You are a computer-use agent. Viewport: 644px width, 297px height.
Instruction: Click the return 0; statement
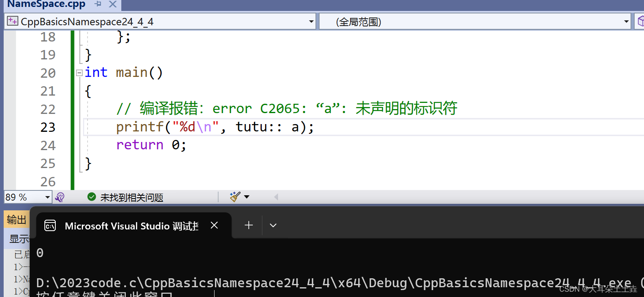pyautogui.click(x=151, y=145)
